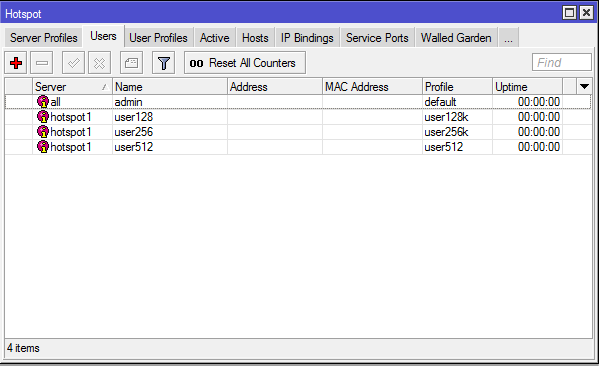599x366 pixels.
Task: Switch to the Users tab
Action: click(x=103, y=36)
